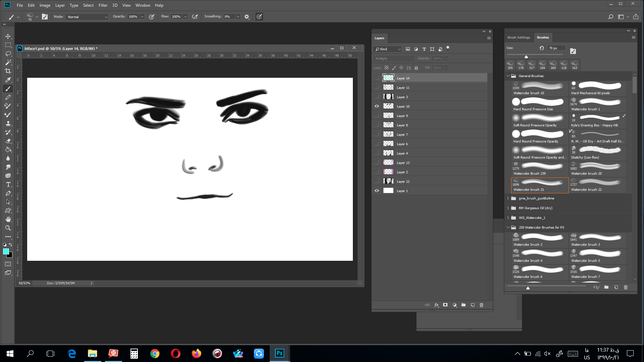644x362 pixels.
Task: Show Layer 3 visibility
Action: [x=377, y=97]
